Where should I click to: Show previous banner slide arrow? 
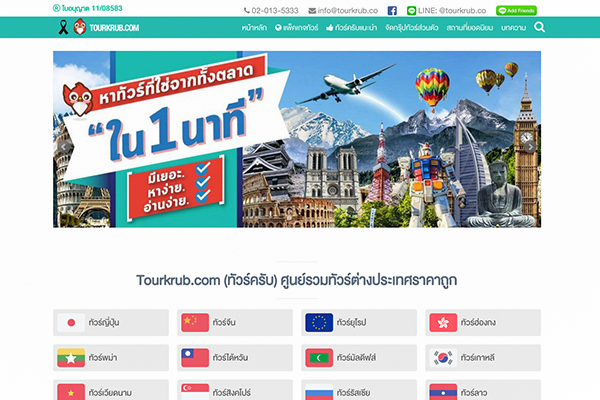tap(64, 147)
